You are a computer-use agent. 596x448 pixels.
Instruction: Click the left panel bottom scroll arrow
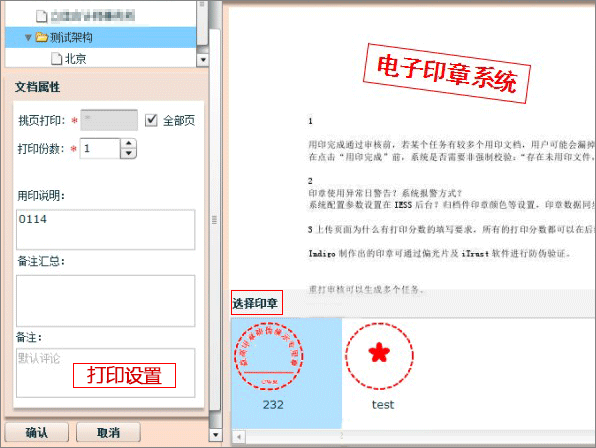click(x=215, y=434)
